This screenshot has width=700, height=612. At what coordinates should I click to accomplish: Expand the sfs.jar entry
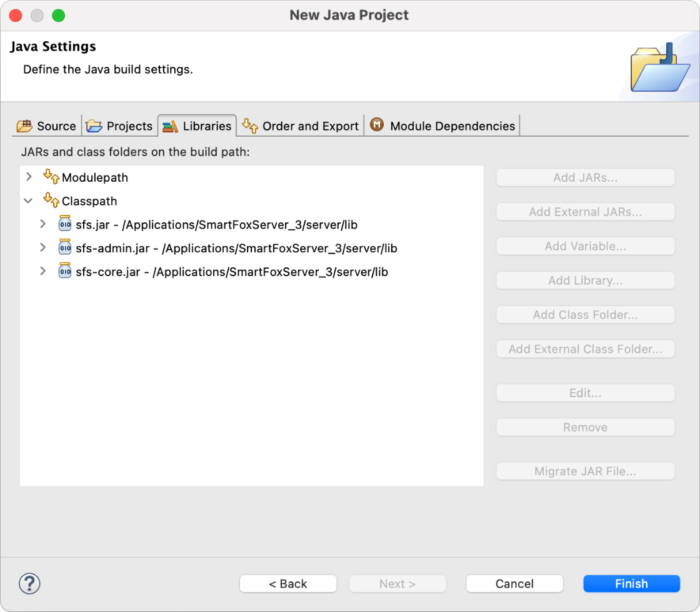pyautogui.click(x=42, y=224)
